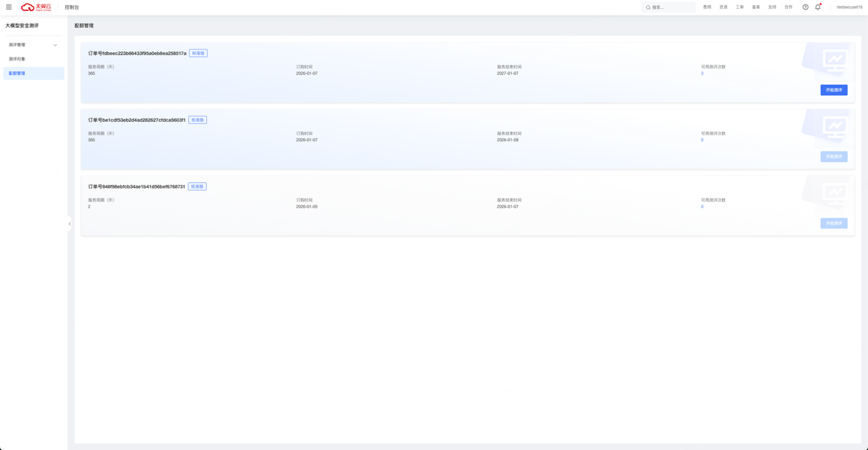Select 测评管理 in sidebar
Viewport: 868px width, 450px height.
pos(34,45)
